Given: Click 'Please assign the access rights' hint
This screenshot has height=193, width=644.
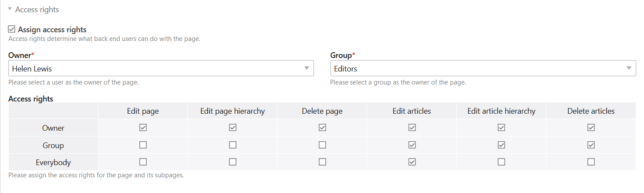Looking at the screenshot, I should click(96, 176).
